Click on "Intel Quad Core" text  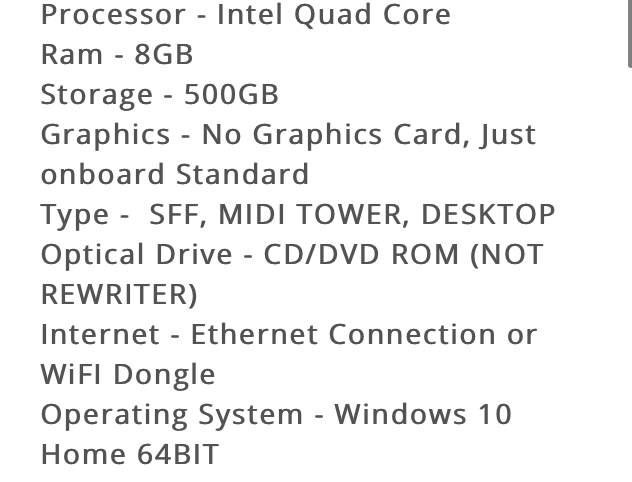pyautogui.click(x=334, y=15)
